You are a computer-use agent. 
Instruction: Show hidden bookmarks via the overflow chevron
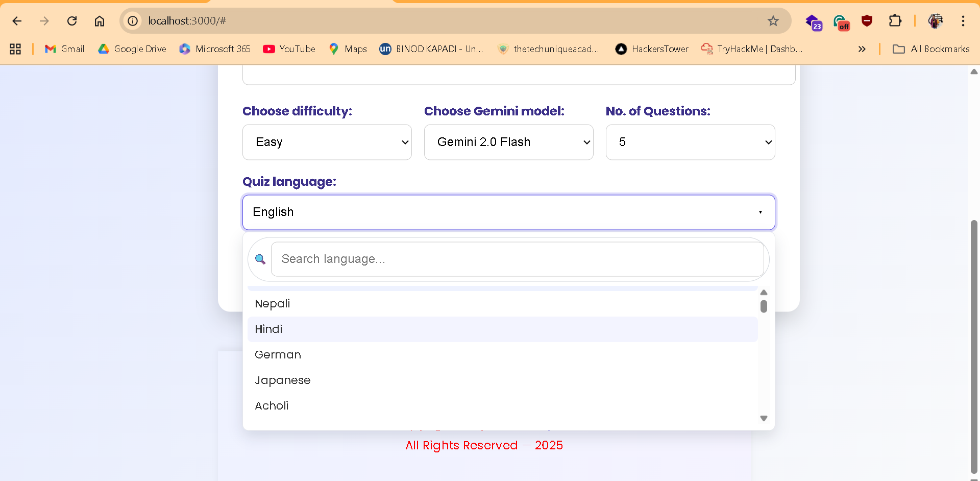pyautogui.click(x=862, y=49)
